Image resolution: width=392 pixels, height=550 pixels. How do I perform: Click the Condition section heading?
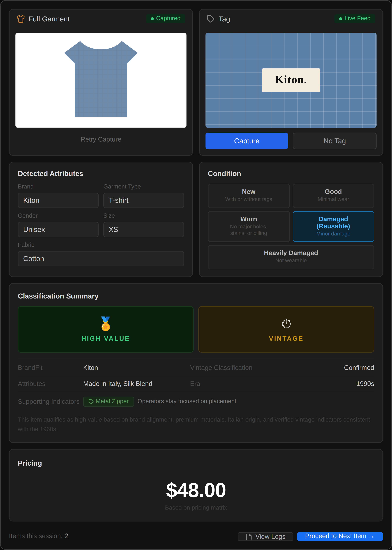224,173
